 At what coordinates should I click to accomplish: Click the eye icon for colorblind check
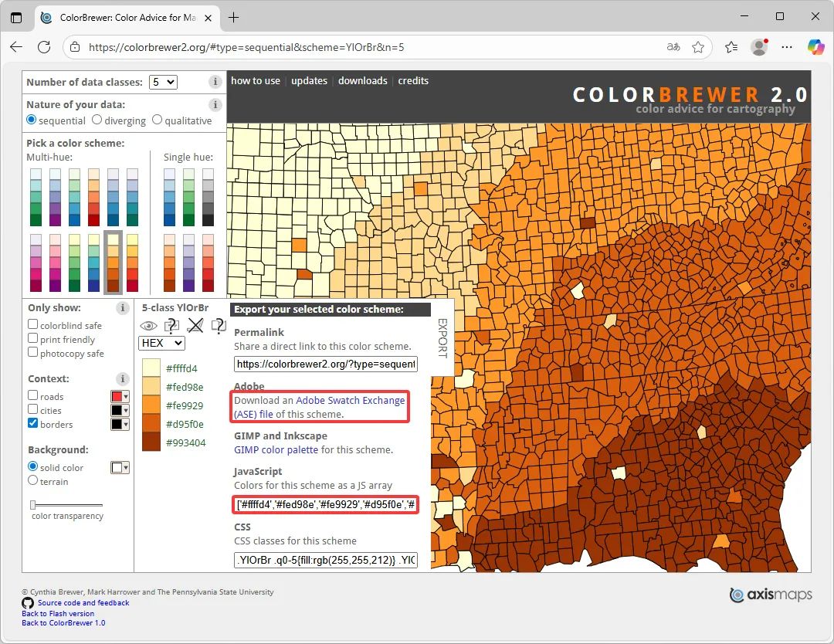(x=148, y=326)
